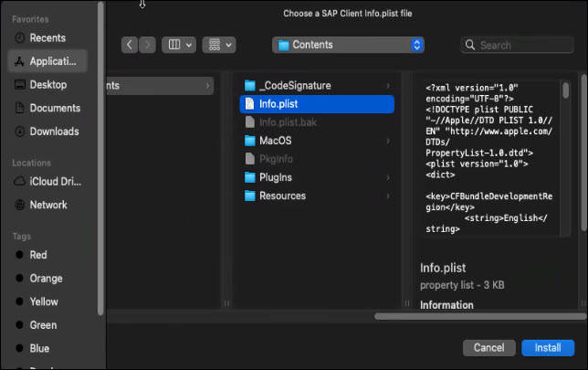This screenshot has width=588, height=370.
Task: Open the group-by grid options dropdown
Action: coord(219,45)
